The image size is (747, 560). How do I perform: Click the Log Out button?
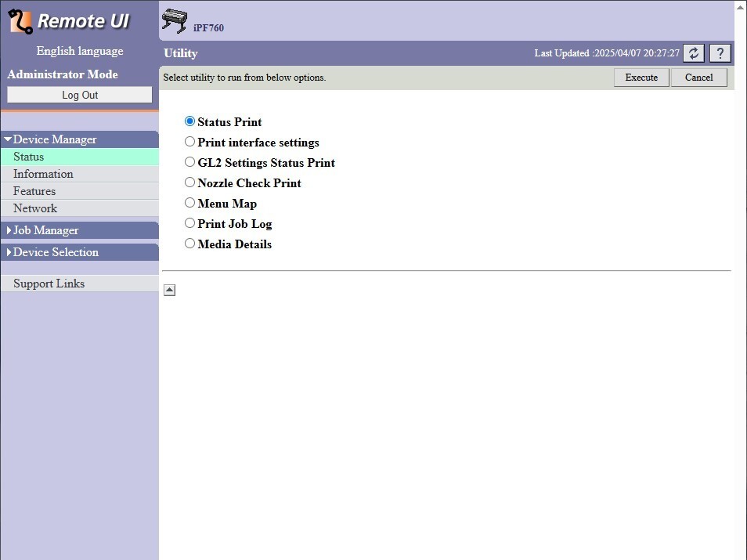tap(80, 95)
